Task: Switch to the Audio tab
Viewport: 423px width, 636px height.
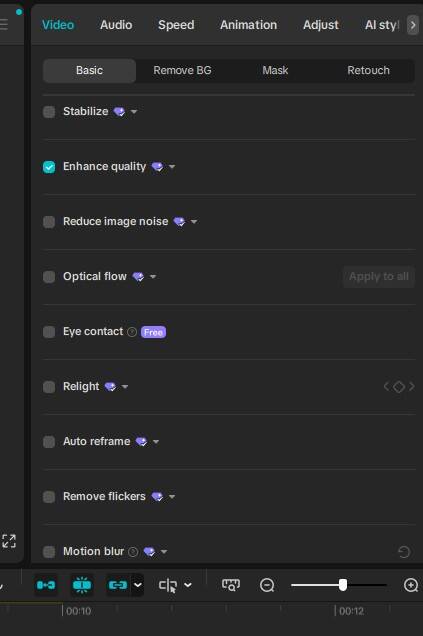Action: point(116,25)
